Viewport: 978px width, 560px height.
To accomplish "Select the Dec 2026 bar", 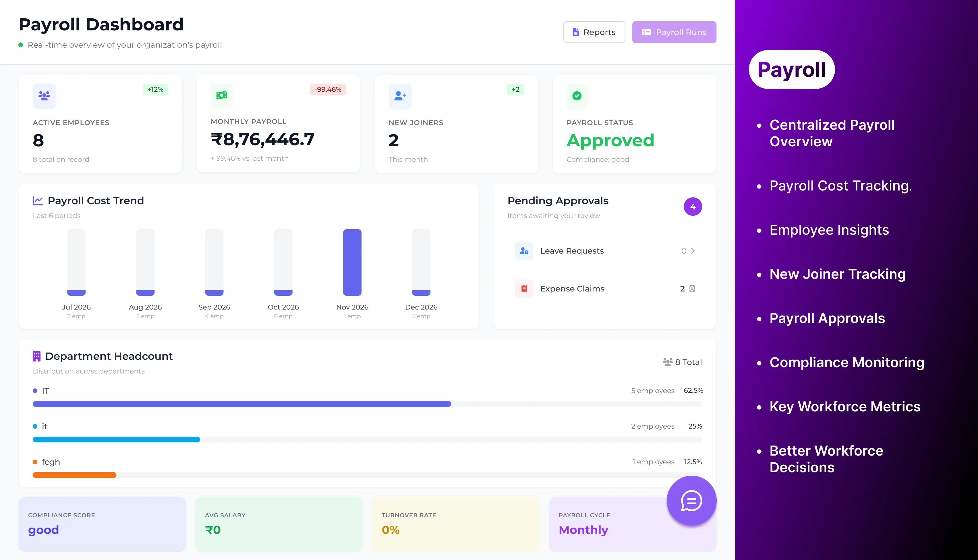I will pyautogui.click(x=421, y=262).
